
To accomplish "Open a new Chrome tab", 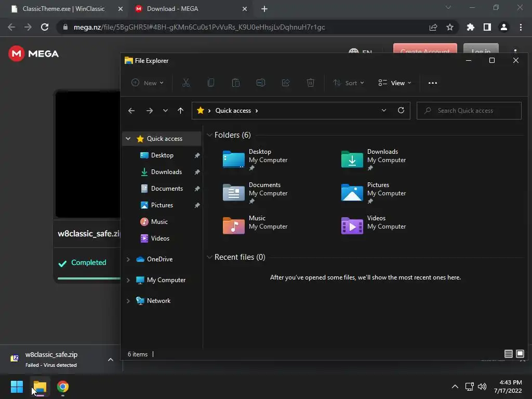I will (264, 9).
